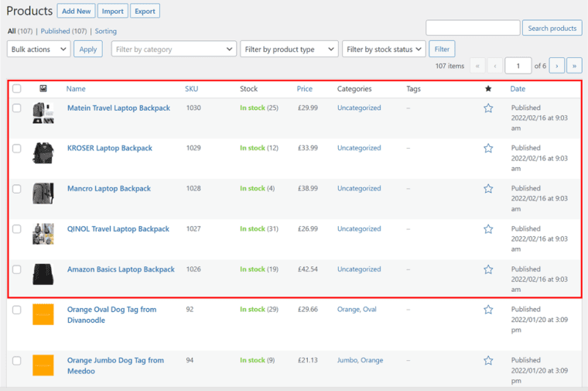Screen dimensions: 588x391
Task: Open Filter by category dropdown
Action: click(x=174, y=49)
